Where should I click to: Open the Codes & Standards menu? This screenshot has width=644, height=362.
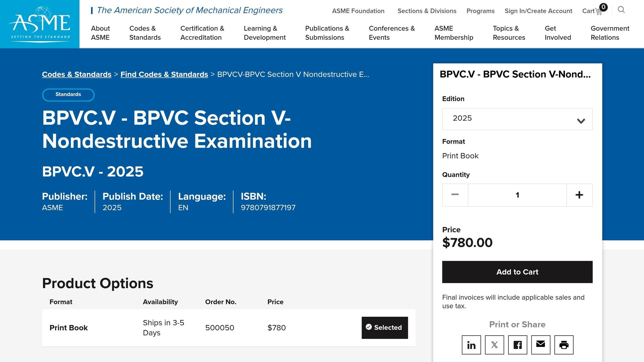145,33
